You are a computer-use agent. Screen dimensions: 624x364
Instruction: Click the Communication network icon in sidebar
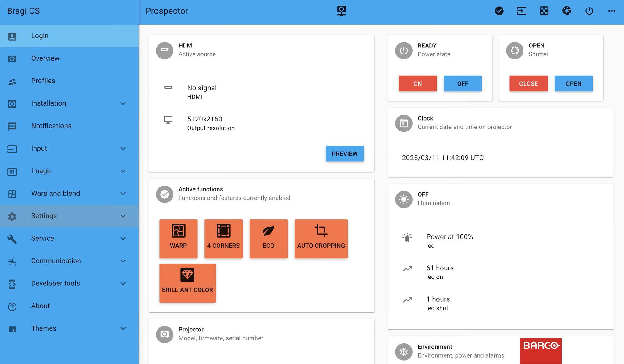12,261
